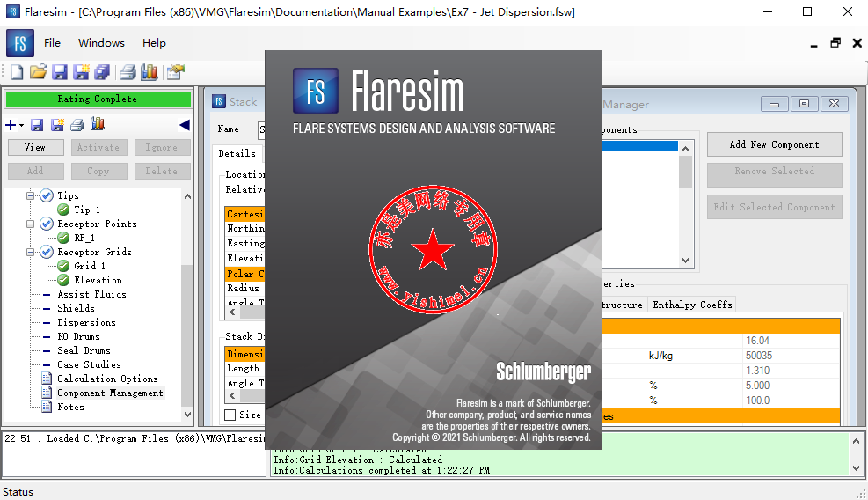Viewport: 868px width, 500px height.
Task: Click the Receptor Points check icon
Action: (x=47, y=224)
